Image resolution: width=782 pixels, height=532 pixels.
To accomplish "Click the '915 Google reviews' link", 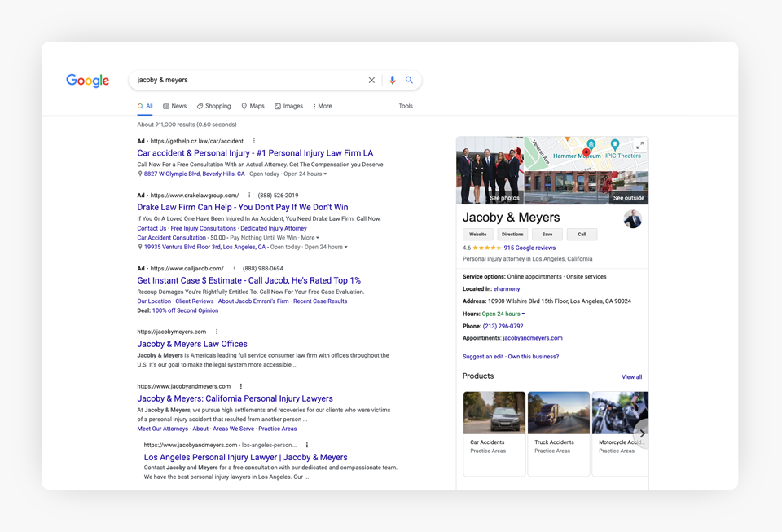I will tap(529, 248).
